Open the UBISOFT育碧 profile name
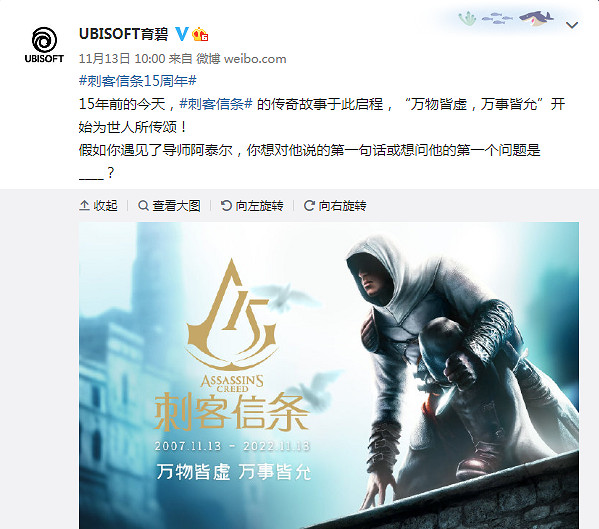 click(123, 34)
